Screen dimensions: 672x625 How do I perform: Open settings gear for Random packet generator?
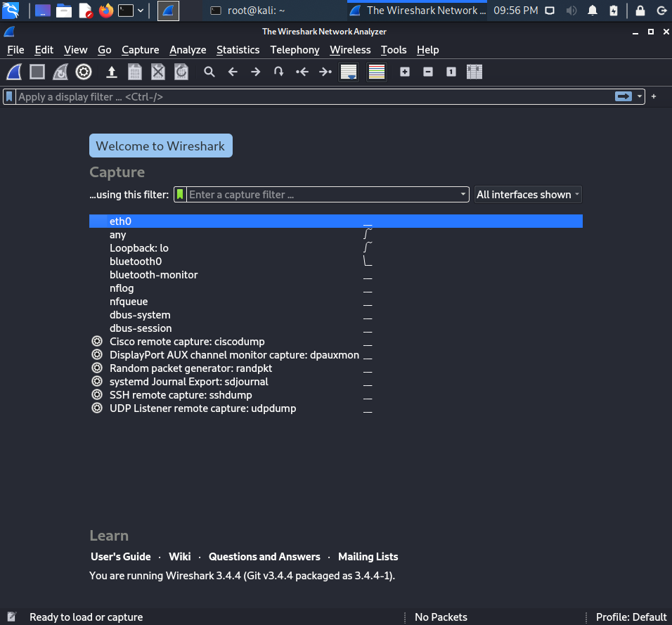pos(97,368)
